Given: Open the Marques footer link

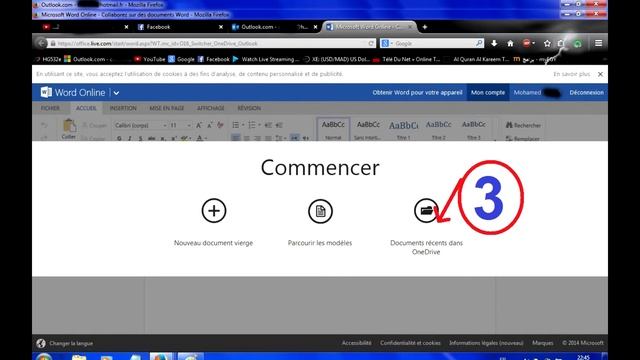Looking at the screenshot, I should (x=542, y=343).
